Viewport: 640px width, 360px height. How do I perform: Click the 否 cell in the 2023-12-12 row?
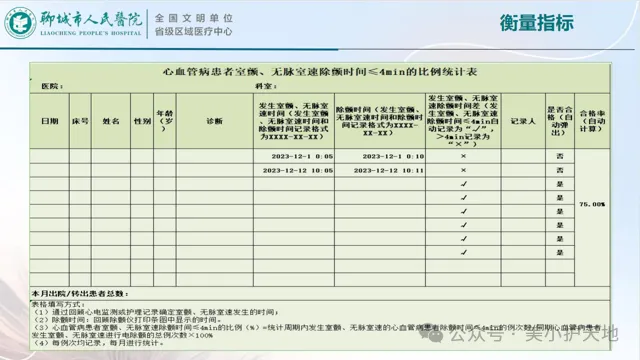(x=560, y=170)
